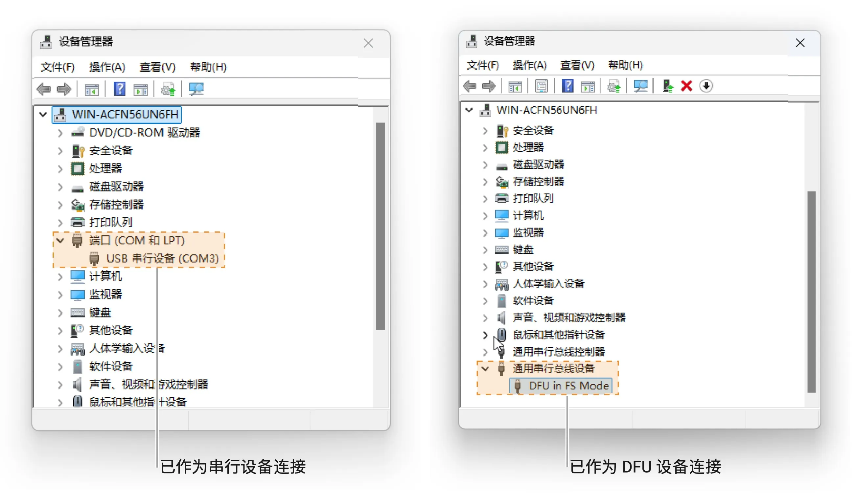Click DVD/CD-ROM drive icon in left tree

point(78,132)
